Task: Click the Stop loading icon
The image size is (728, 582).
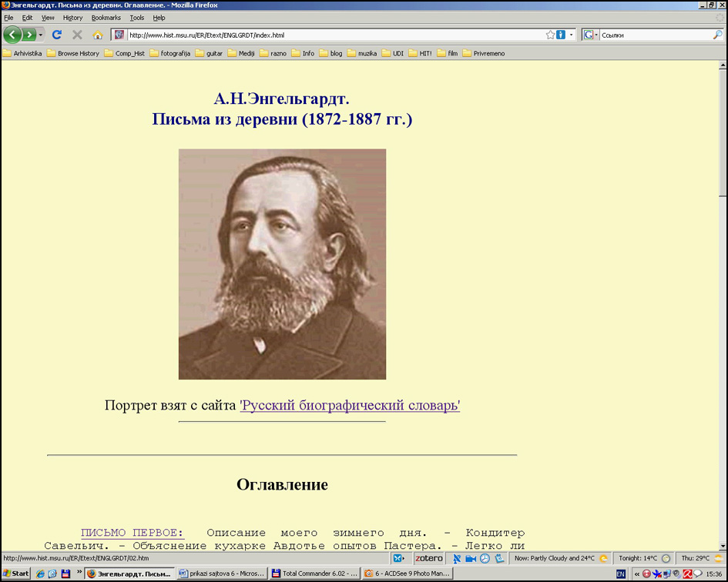Action: [x=77, y=35]
